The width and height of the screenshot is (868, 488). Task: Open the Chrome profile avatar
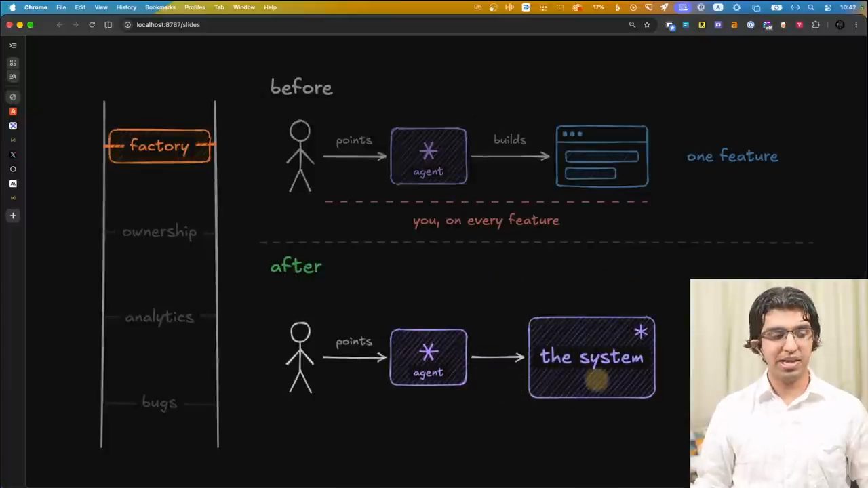click(x=840, y=25)
